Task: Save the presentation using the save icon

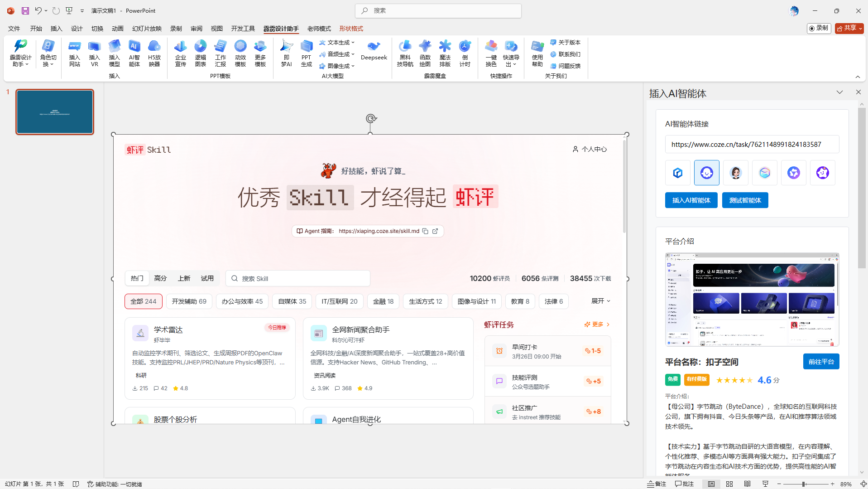Action: coord(25,10)
